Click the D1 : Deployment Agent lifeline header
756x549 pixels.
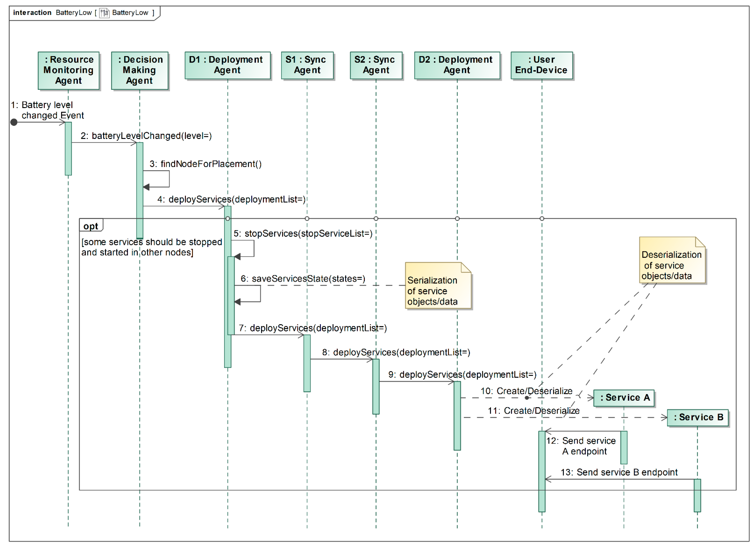227,65
